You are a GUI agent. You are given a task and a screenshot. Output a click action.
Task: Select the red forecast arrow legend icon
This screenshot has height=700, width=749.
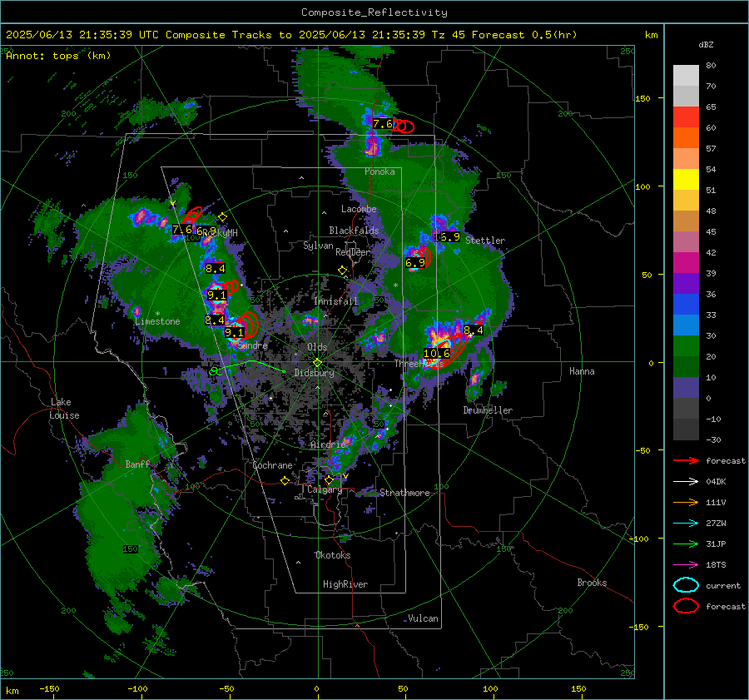(x=686, y=460)
